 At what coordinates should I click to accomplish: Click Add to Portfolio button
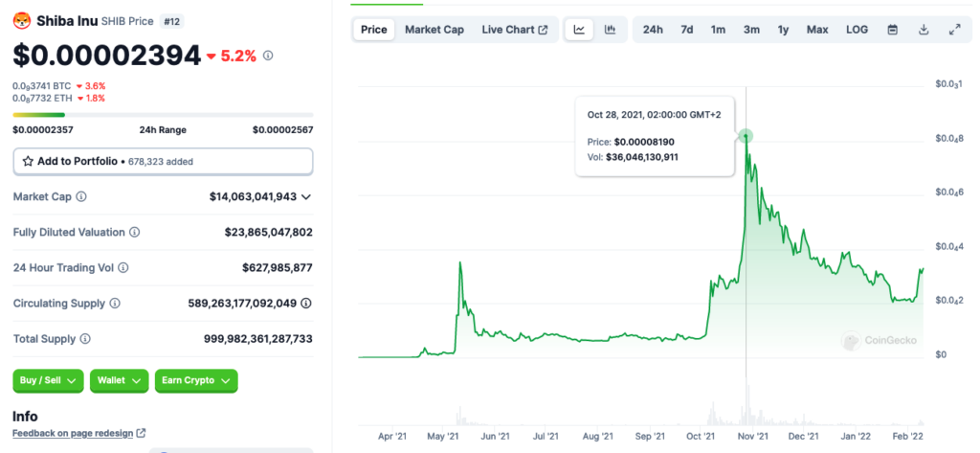coord(163,161)
